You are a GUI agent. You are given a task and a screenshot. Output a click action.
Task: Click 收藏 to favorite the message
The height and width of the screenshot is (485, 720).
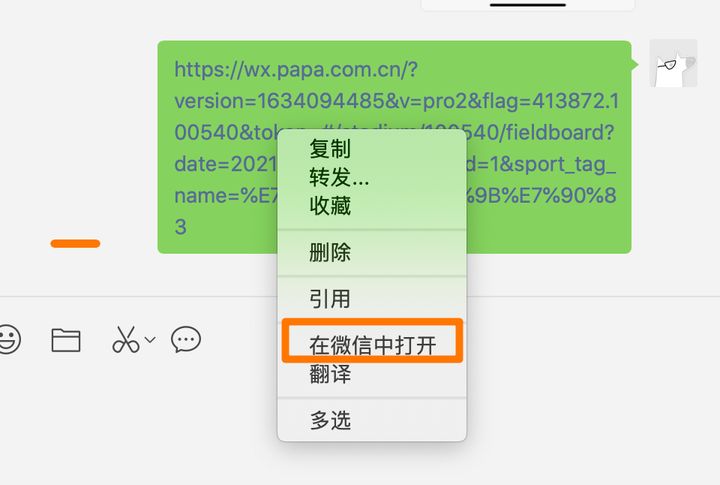pos(330,206)
